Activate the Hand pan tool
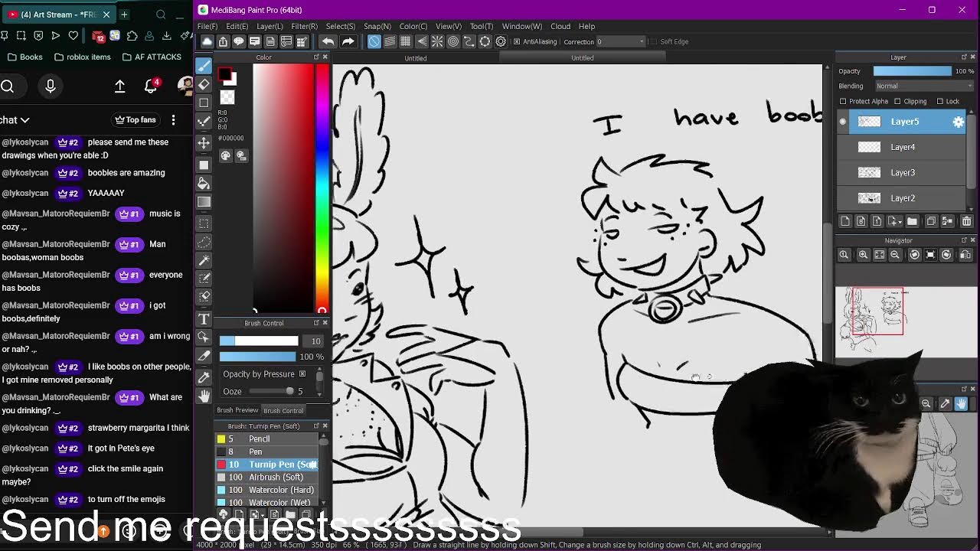 (x=204, y=396)
